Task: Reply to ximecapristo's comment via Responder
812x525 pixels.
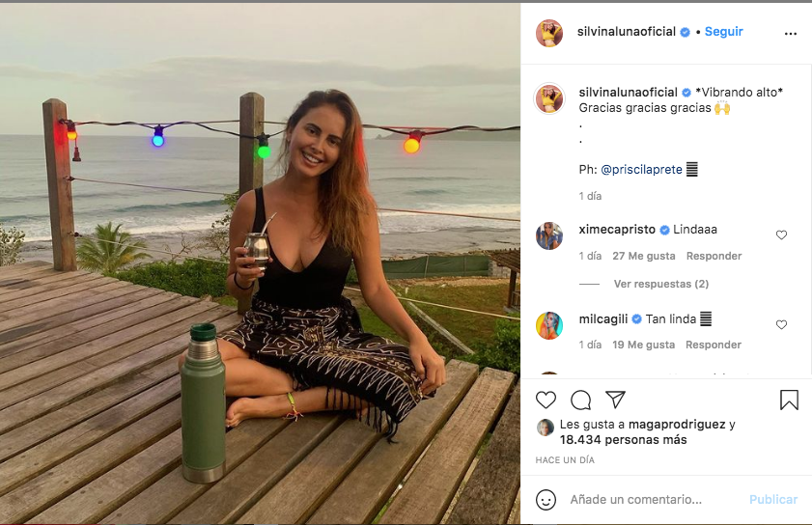Action: coord(714,256)
